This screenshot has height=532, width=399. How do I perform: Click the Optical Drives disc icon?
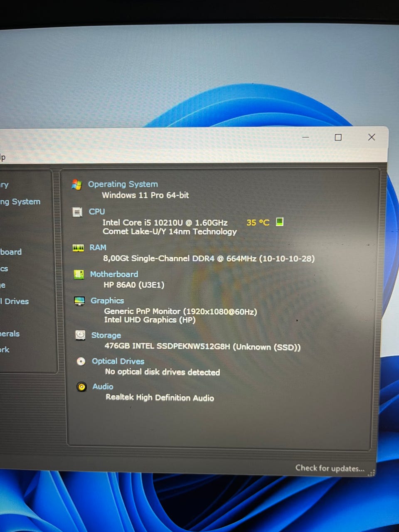click(81, 362)
